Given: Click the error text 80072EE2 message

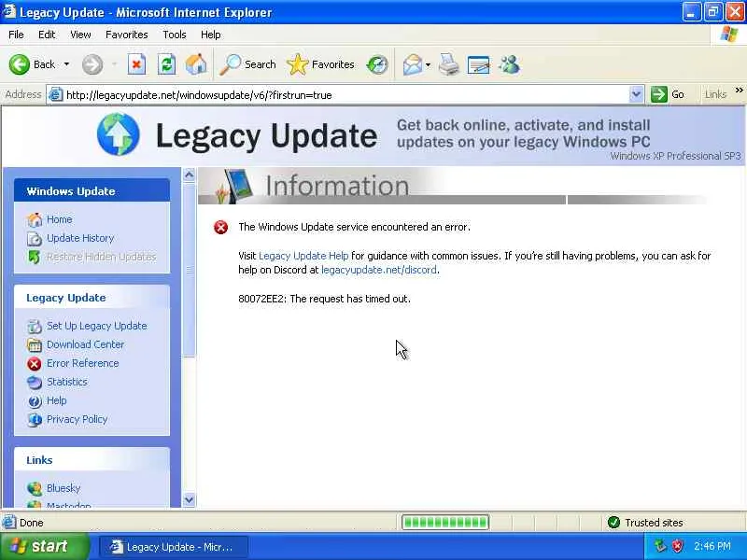Looking at the screenshot, I should coord(324,299).
